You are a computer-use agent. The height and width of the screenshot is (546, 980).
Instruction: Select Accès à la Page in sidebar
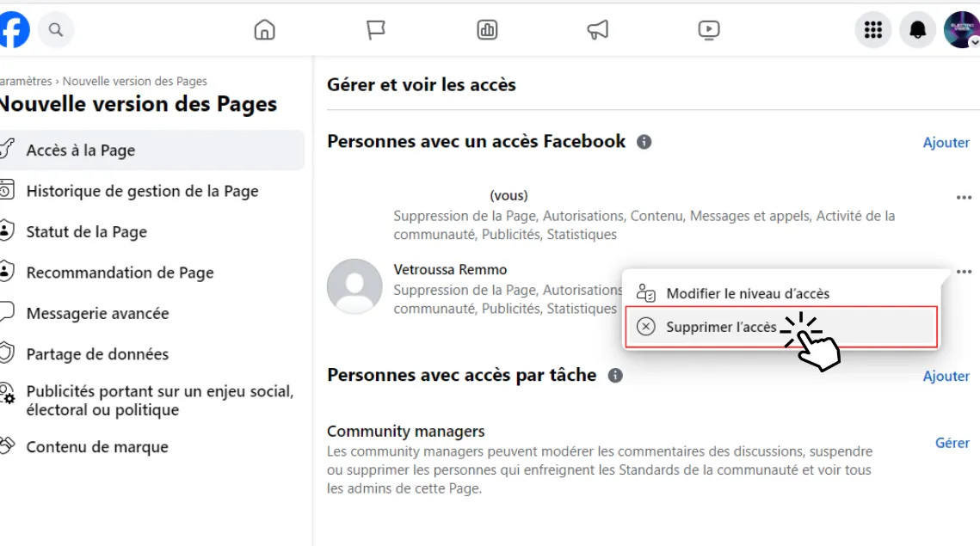coord(152,150)
